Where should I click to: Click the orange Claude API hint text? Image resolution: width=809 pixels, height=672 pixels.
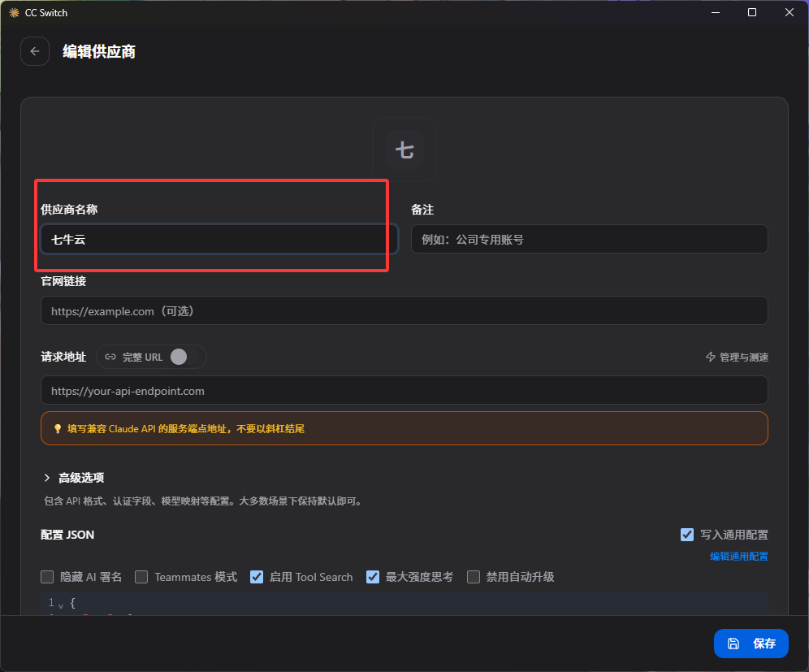click(x=186, y=428)
